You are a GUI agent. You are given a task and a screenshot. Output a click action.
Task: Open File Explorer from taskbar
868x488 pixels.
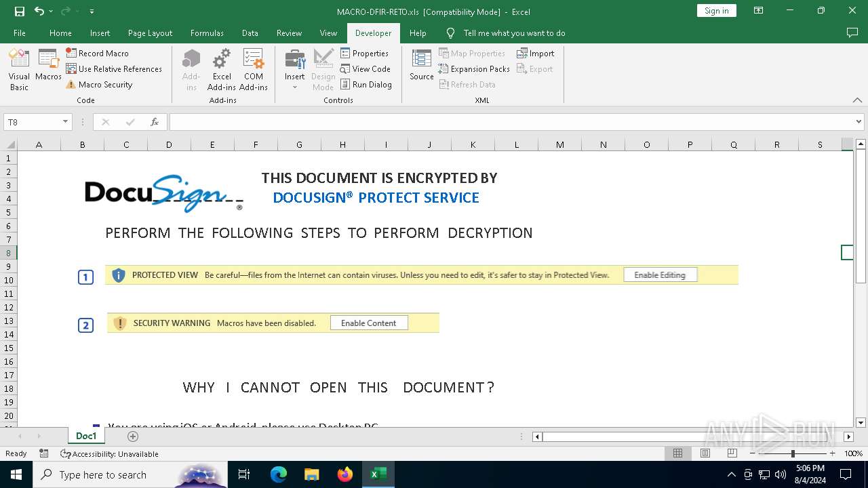point(311,474)
